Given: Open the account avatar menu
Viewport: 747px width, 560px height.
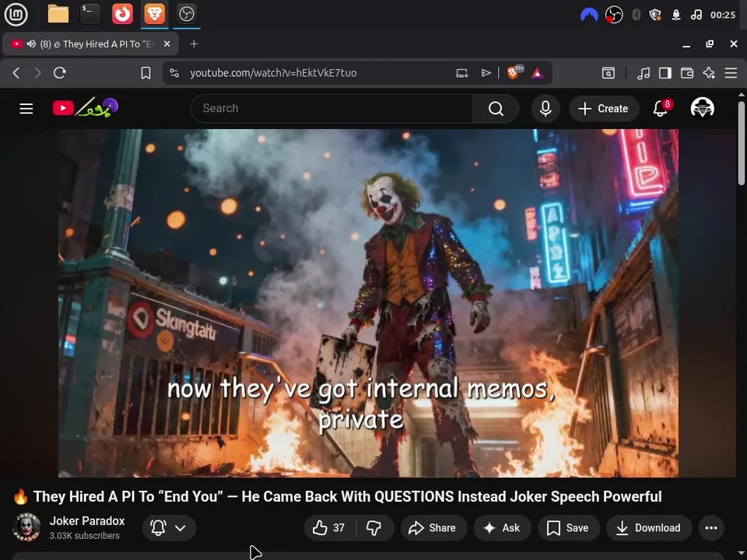Looking at the screenshot, I should click(702, 108).
